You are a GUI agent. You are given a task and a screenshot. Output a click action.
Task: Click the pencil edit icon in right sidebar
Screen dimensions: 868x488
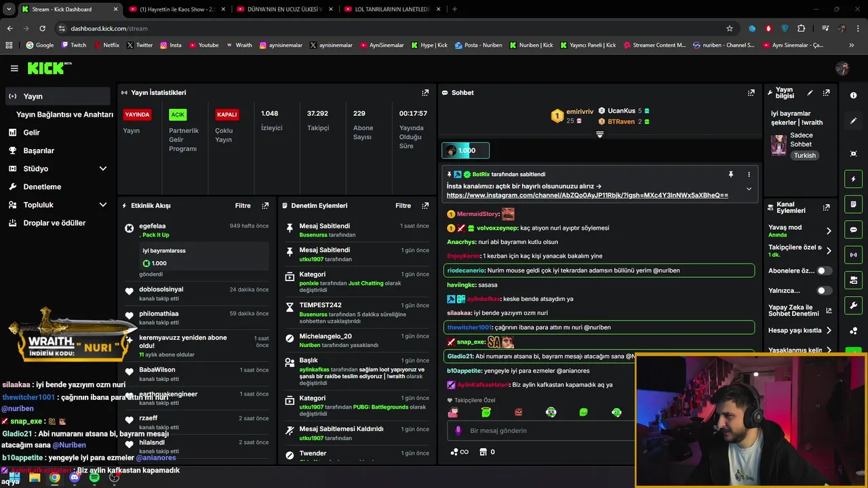(854, 121)
